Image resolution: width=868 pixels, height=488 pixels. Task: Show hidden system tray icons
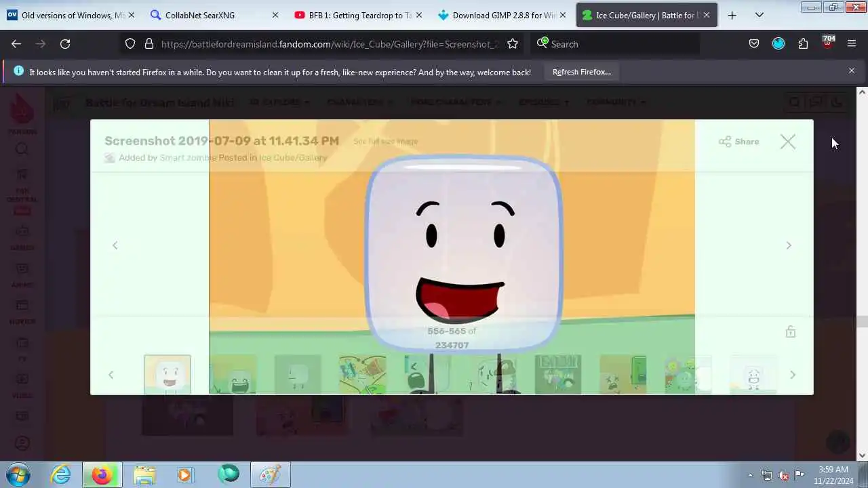click(x=750, y=475)
